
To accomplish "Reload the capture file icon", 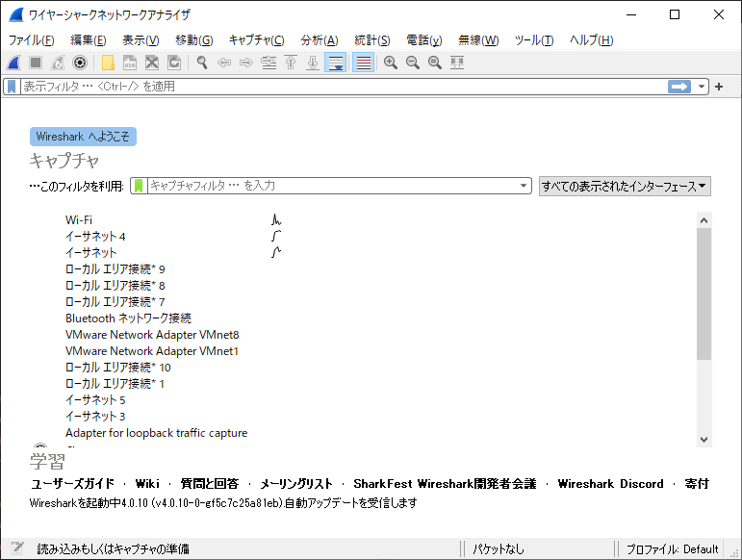I will click(x=174, y=63).
